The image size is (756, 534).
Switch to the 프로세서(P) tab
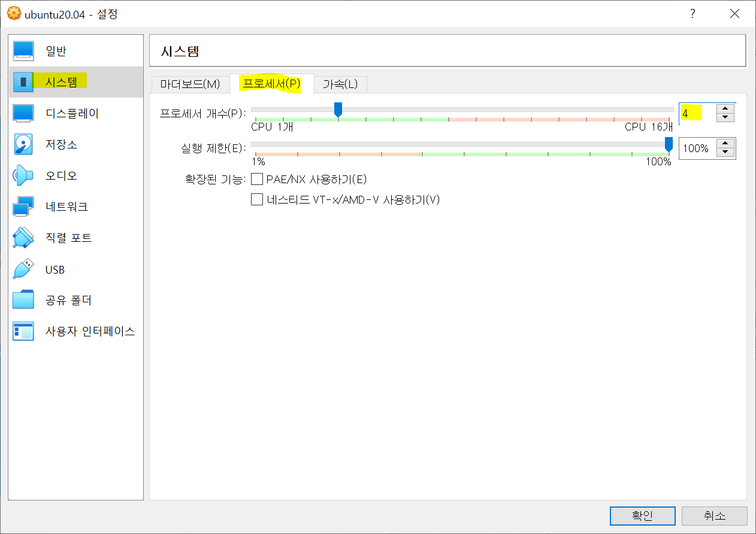coord(271,84)
